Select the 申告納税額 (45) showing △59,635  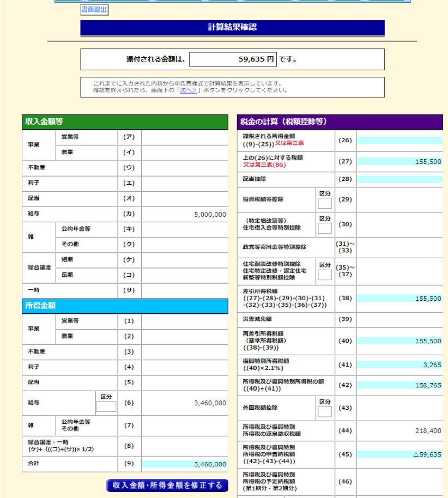[399, 454]
